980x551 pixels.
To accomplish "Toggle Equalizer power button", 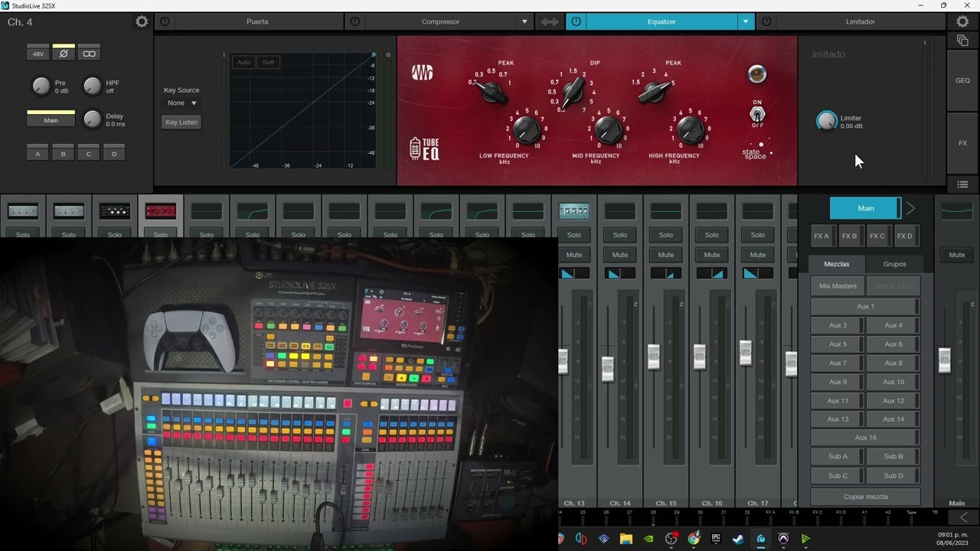I will (x=576, y=22).
